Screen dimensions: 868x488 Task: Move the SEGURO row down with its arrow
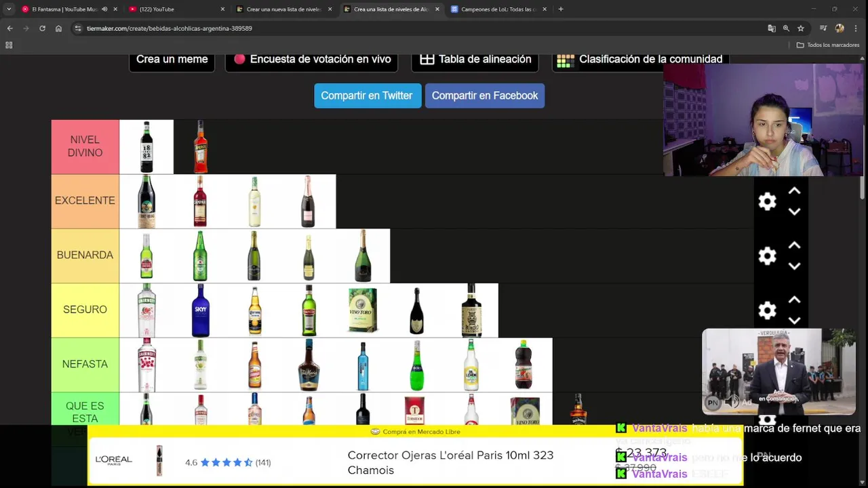coord(794,320)
